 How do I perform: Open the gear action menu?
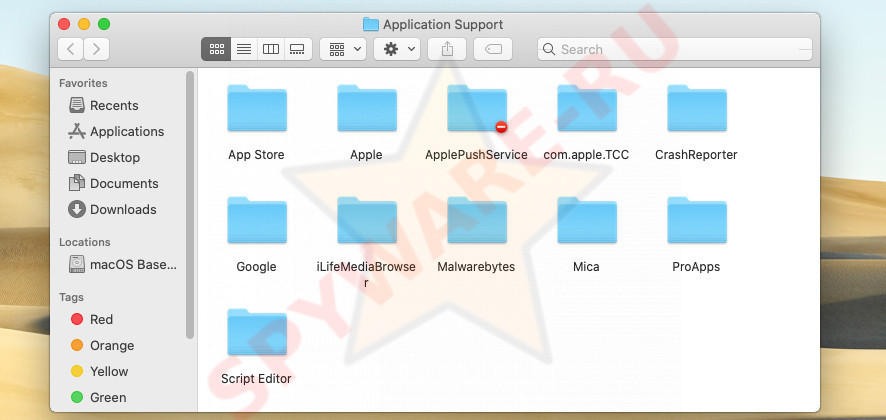[x=397, y=49]
